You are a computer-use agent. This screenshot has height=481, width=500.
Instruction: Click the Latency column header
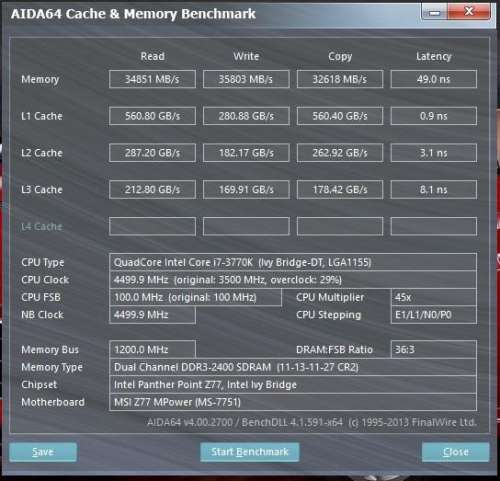click(x=433, y=56)
